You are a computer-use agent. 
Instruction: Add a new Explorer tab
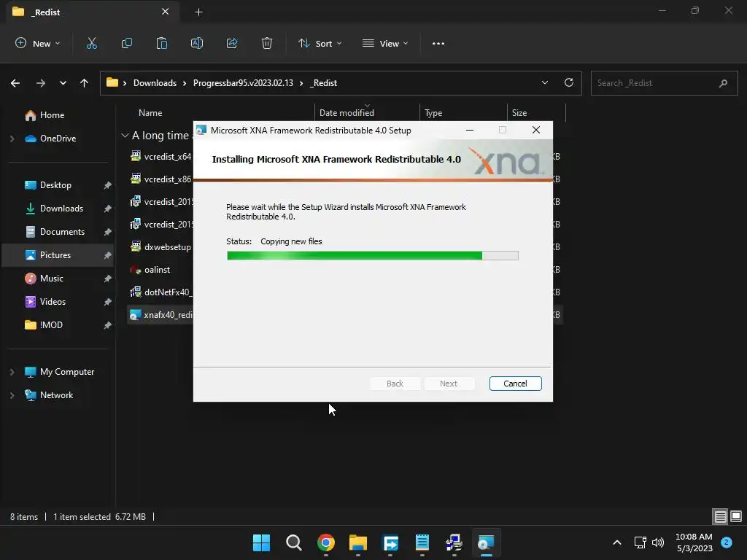(x=198, y=12)
